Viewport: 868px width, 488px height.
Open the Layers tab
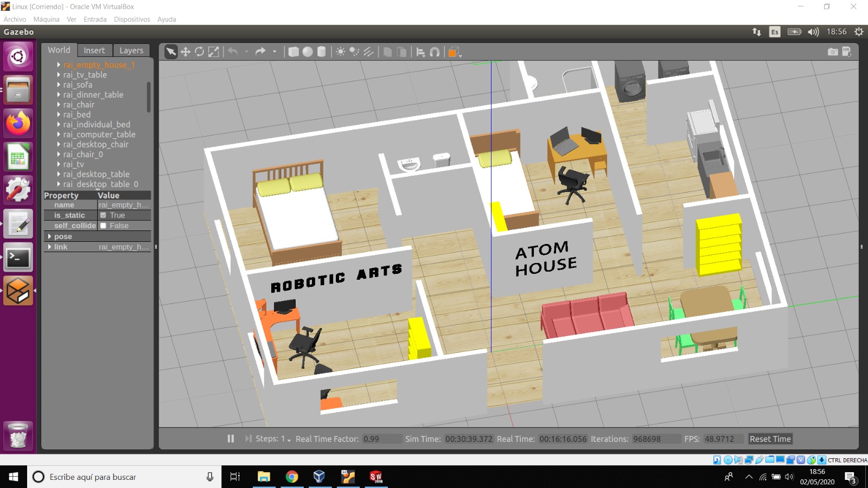click(x=131, y=50)
